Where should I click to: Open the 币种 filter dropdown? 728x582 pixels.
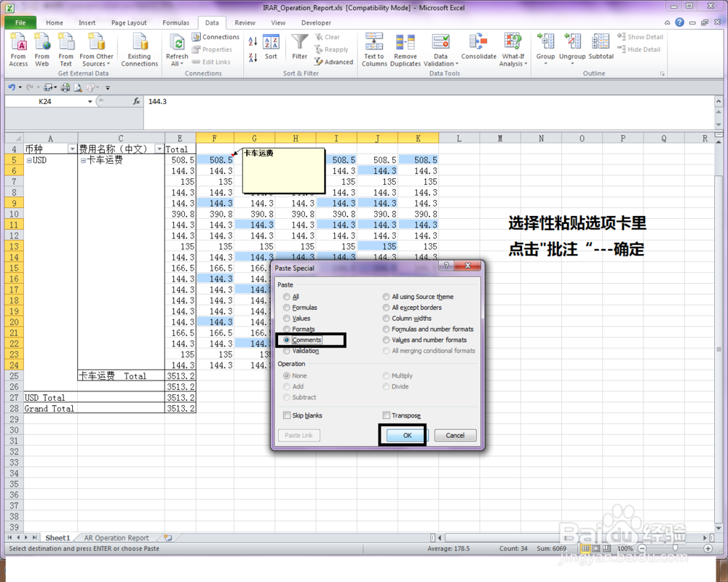click(x=72, y=149)
